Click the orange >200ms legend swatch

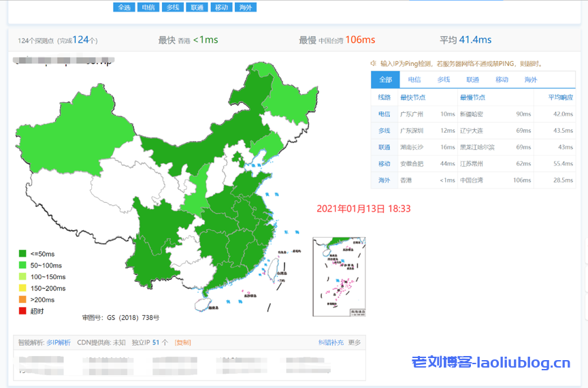[x=22, y=300]
